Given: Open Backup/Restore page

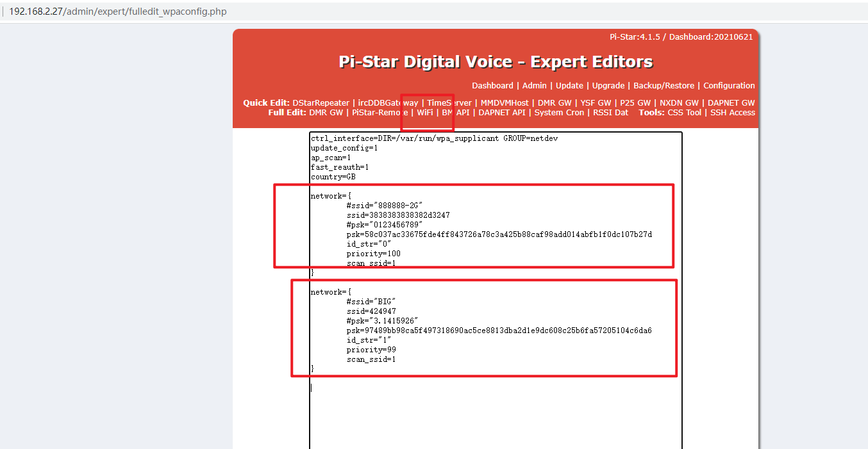Looking at the screenshot, I should point(664,86).
